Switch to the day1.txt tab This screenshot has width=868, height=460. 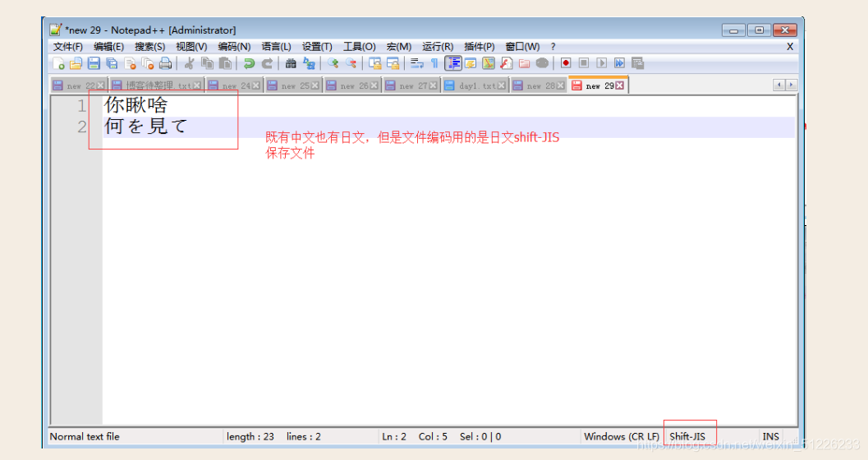[x=475, y=85]
